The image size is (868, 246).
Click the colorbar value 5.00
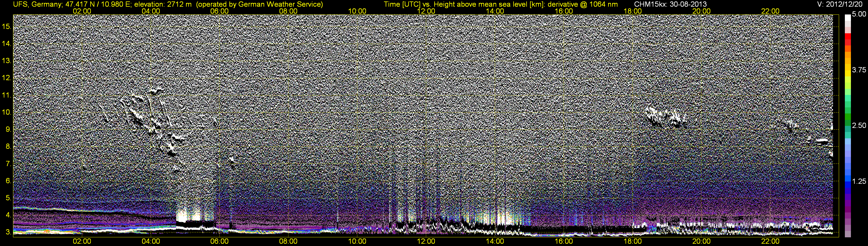point(859,14)
